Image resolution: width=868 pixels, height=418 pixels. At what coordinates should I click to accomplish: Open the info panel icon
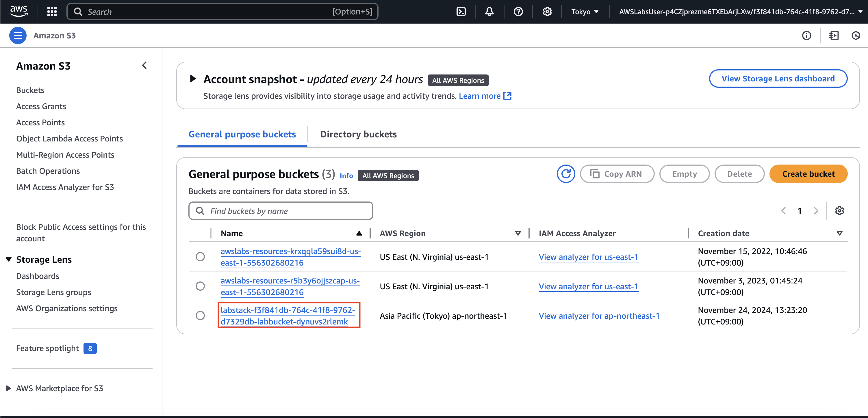tap(806, 36)
